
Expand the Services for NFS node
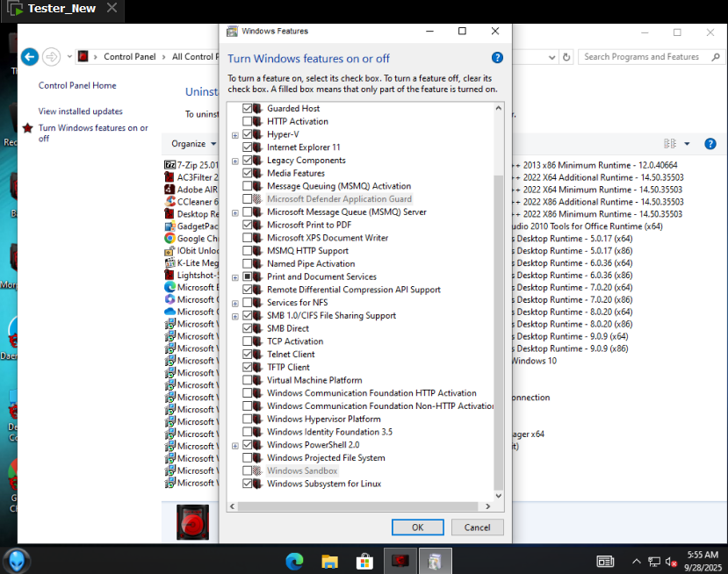coord(235,304)
